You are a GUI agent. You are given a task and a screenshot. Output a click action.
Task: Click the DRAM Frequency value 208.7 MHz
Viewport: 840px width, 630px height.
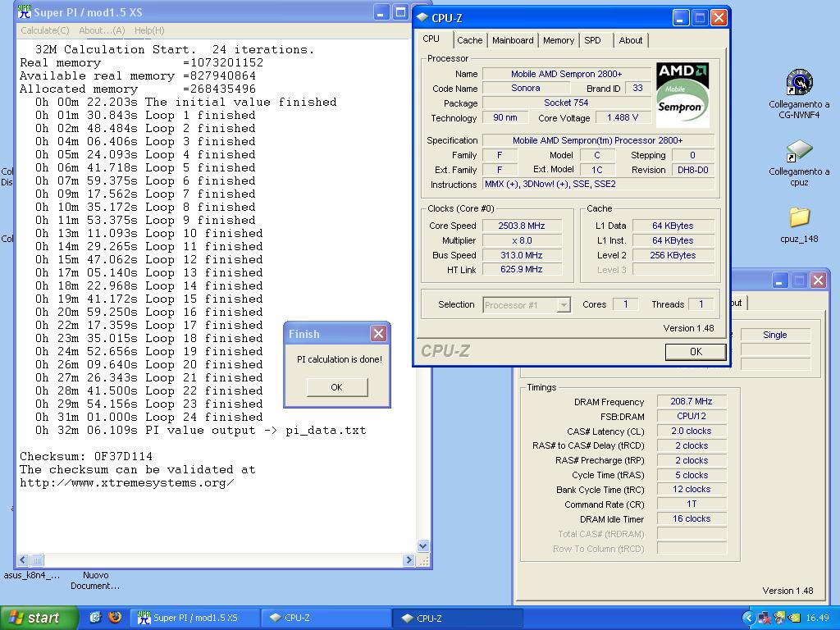[x=691, y=401]
